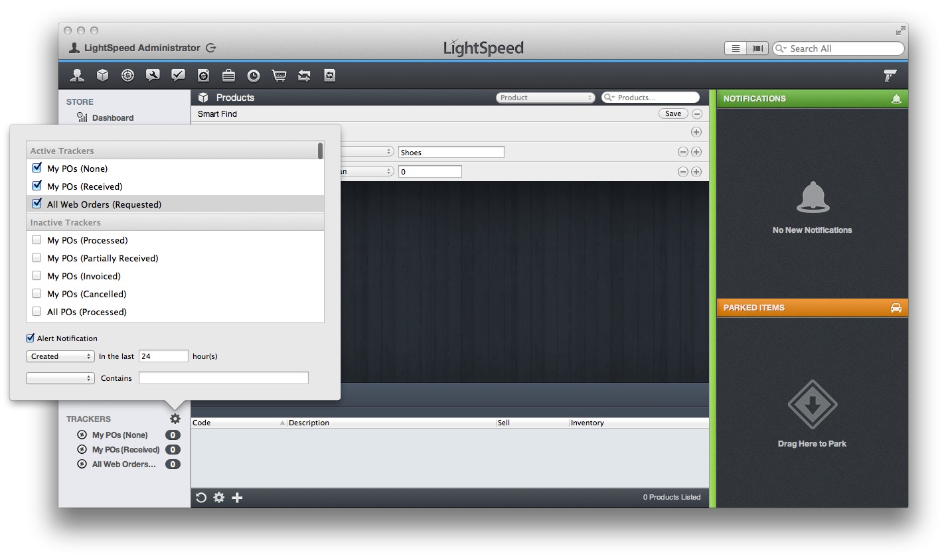Click the scanner gun icon in toolbar
Image resolution: width=946 pixels, height=560 pixels.
pos(890,76)
